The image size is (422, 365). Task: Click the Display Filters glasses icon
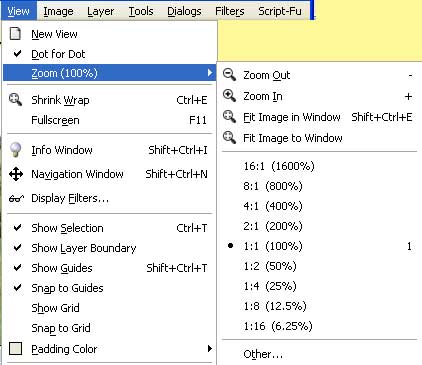pos(16,199)
